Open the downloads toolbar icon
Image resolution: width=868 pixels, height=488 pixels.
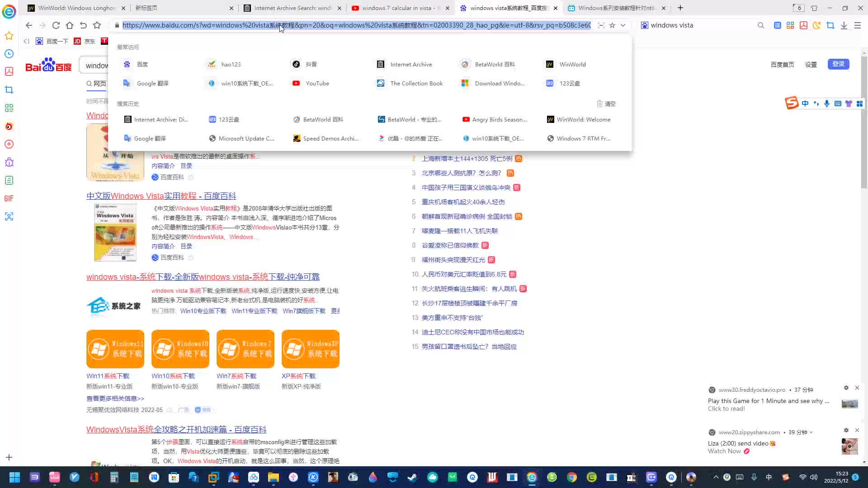coord(844,25)
